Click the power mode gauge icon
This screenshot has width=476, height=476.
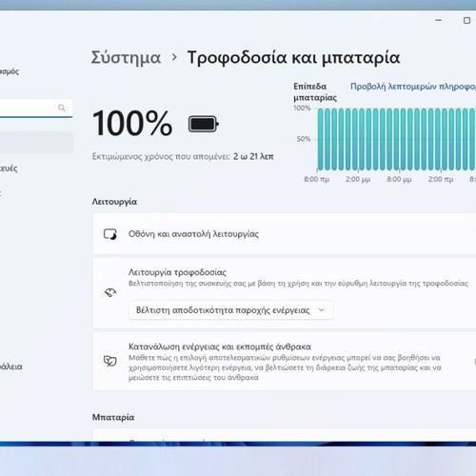pos(110,292)
